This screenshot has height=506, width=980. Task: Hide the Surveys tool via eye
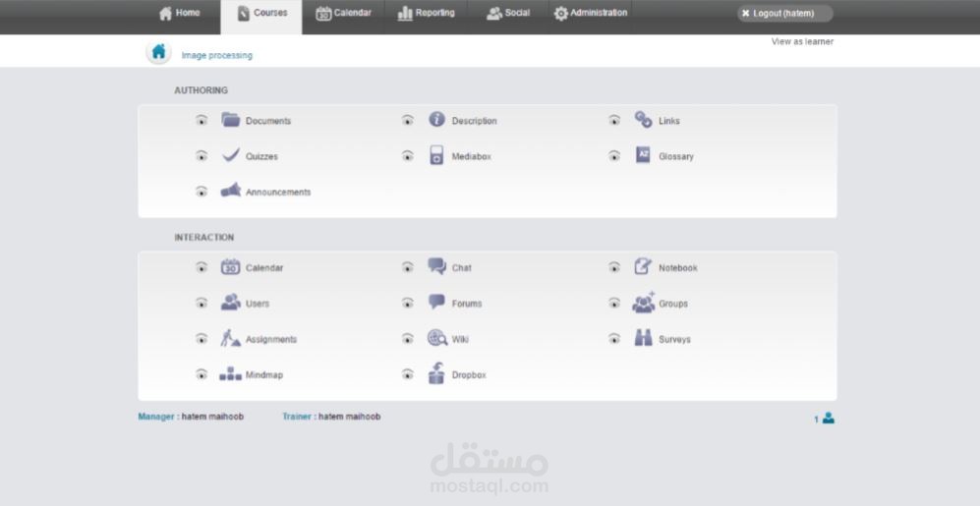(x=614, y=339)
